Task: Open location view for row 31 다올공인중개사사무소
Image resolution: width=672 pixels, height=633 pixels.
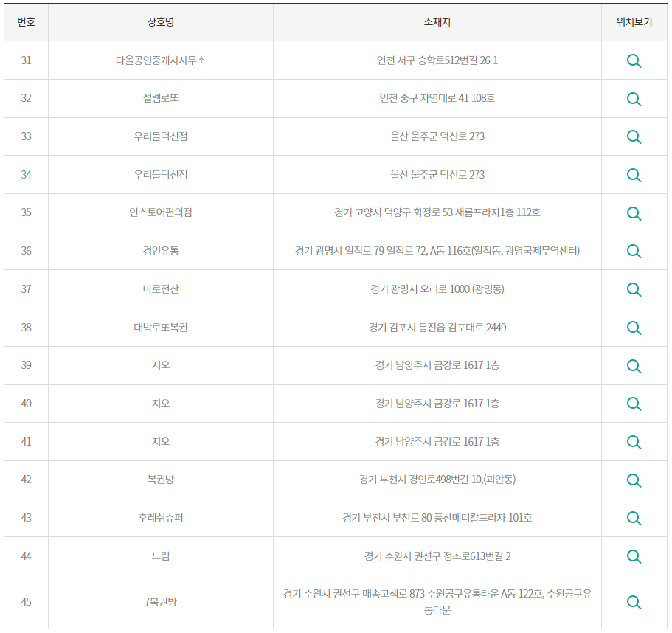Action: [x=634, y=60]
